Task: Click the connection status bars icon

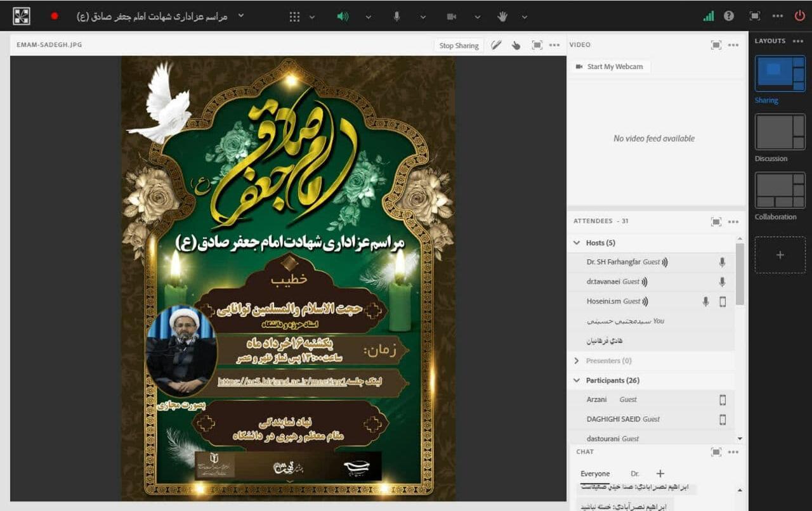Action: 709,16
